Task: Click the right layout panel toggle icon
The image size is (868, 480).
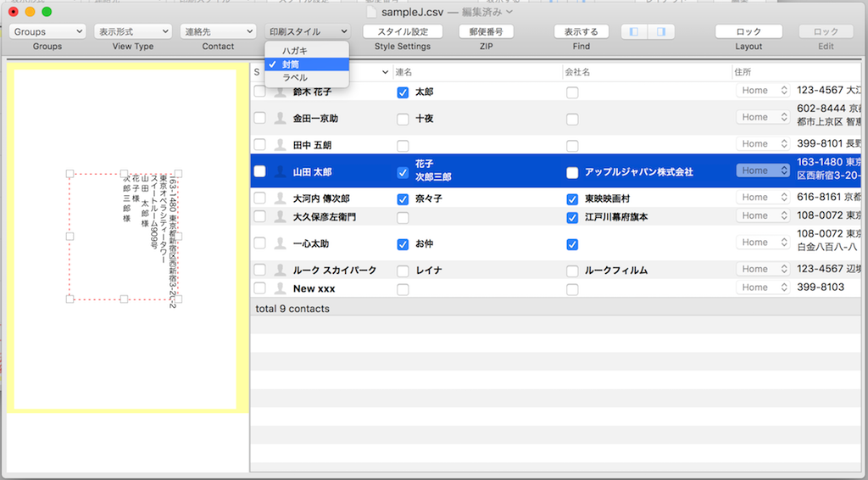Action: point(659,31)
